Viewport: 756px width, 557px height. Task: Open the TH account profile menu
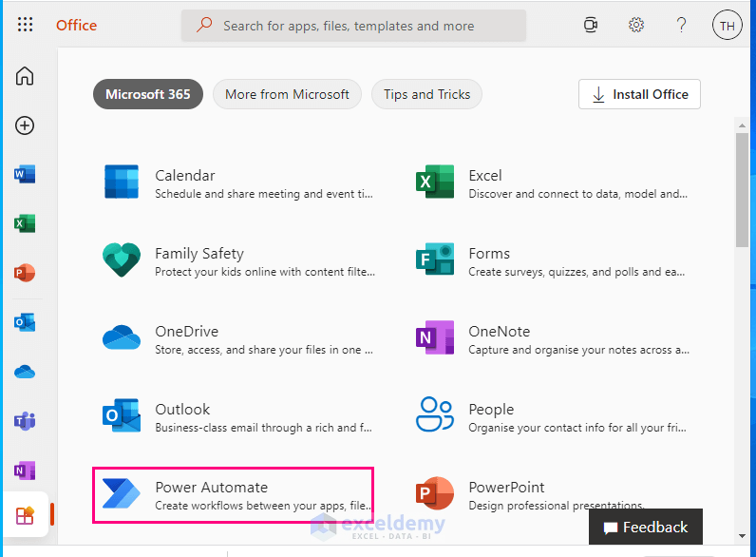[x=727, y=26]
